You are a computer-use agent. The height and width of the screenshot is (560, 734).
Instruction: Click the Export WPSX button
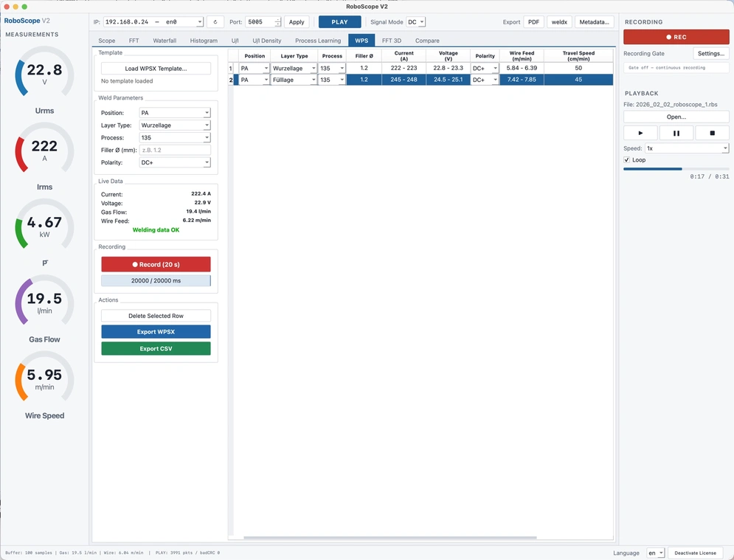(156, 331)
